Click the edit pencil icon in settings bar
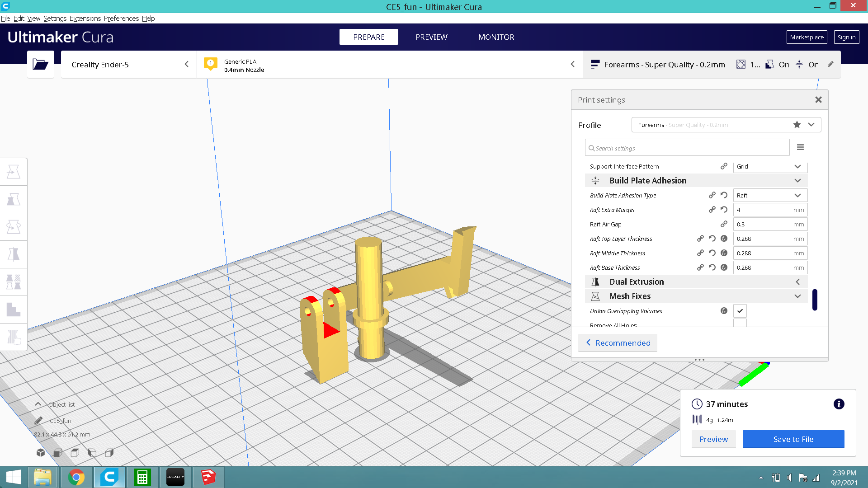This screenshot has height=488, width=868. (x=830, y=64)
